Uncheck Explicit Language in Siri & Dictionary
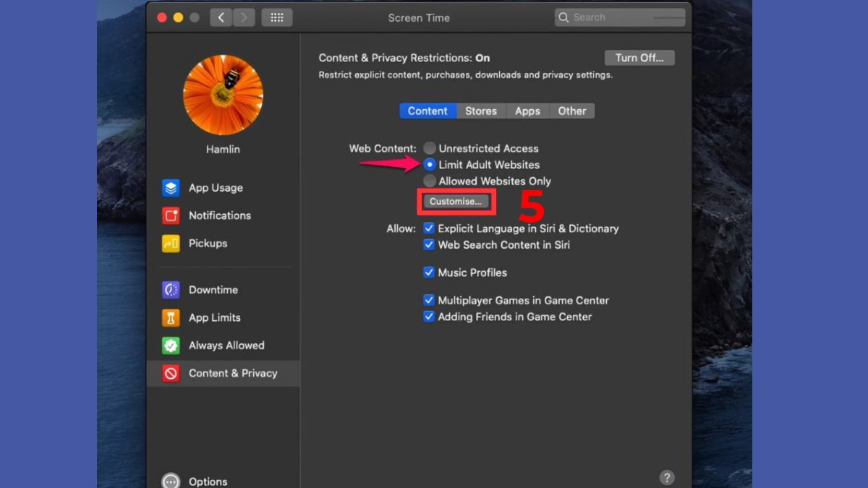 [x=429, y=228]
